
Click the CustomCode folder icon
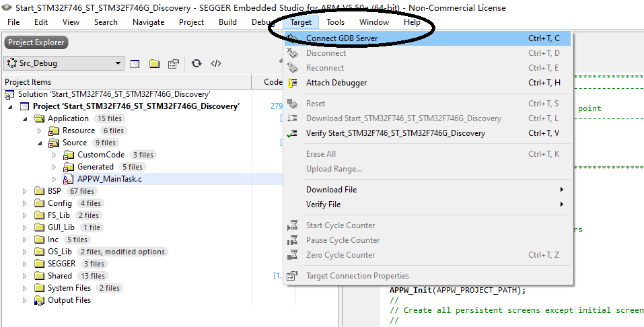coord(69,155)
